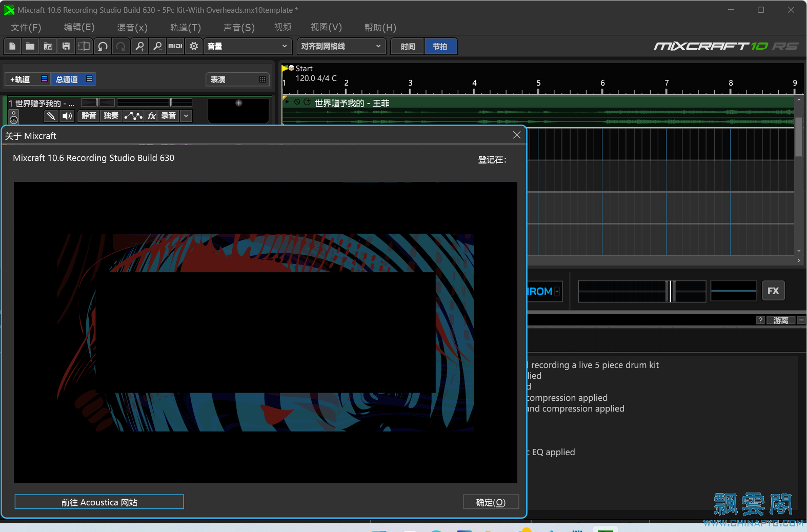Open preferences with the gear icon
The image size is (807, 532).
[x=194, y=46]
